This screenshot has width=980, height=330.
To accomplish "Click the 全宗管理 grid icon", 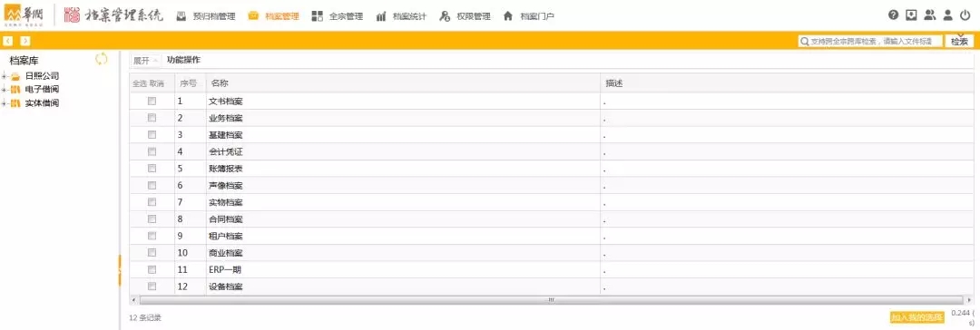I will (318, 16).
